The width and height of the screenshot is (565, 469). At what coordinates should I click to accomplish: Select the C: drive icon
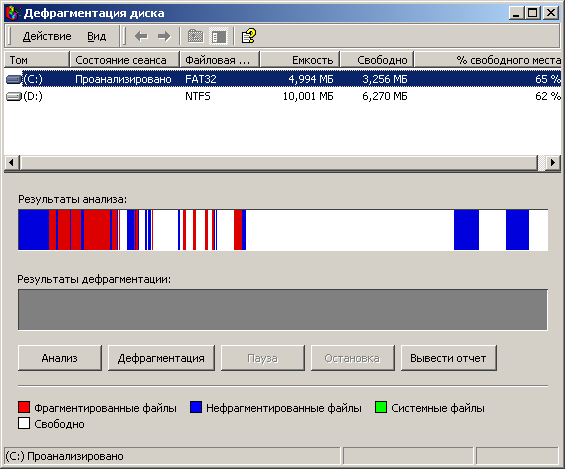coord(14,79)
